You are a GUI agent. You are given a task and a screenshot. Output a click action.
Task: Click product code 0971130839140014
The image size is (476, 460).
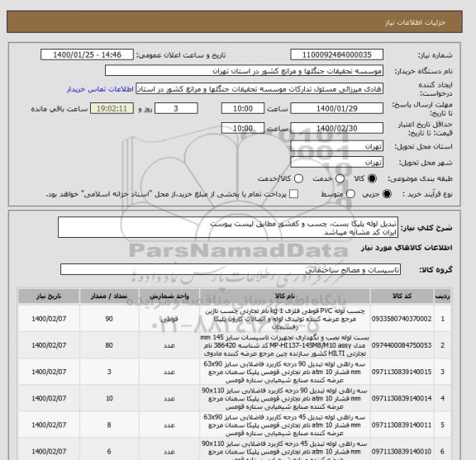pos(402,398)
